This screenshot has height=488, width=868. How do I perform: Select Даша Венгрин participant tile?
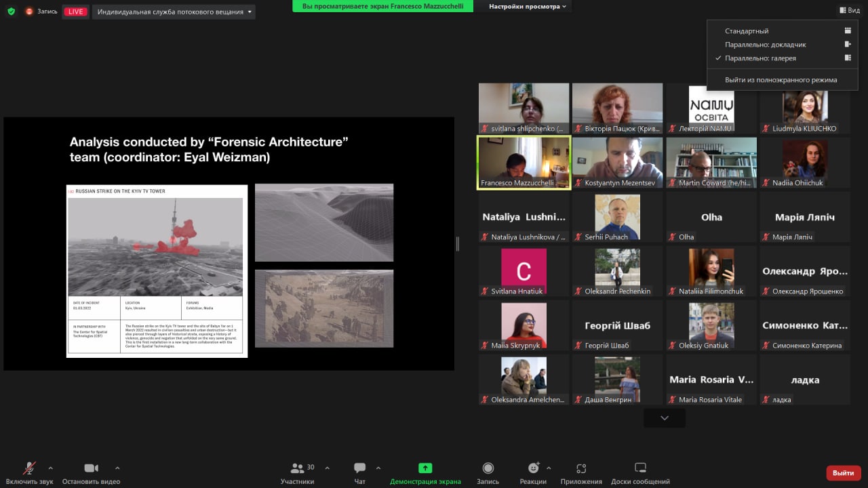point(617,380)
